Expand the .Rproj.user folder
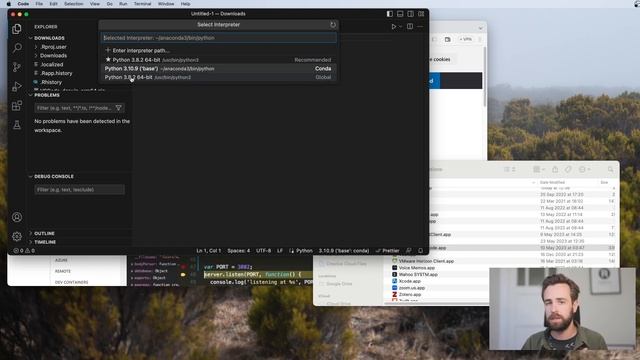Image resolution: width=640 pixels, height=360 pixels. 53,47
